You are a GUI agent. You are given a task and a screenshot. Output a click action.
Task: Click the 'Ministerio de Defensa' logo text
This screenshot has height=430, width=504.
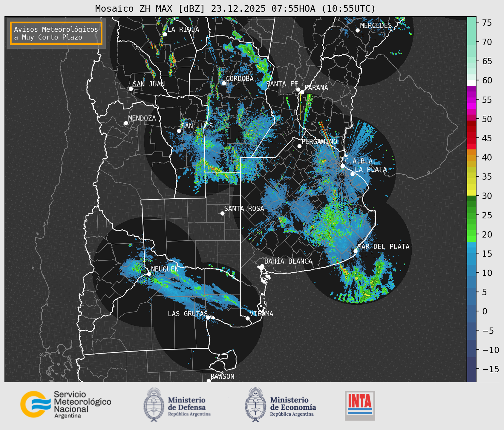click(x=189, y=406)
